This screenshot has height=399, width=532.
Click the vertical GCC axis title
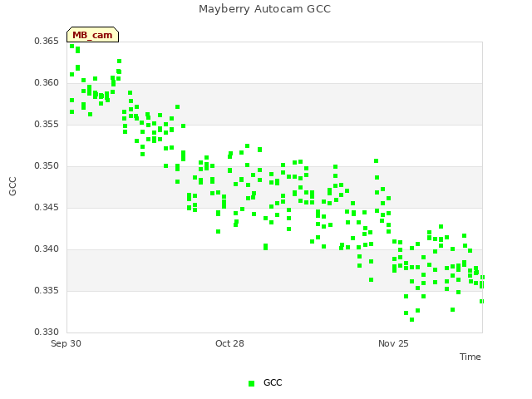12,186
